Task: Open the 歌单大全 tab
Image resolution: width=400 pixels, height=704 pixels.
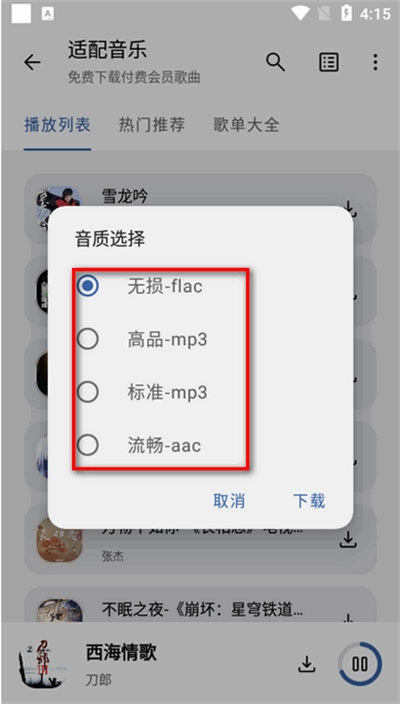Action: [x=246, y=124]
